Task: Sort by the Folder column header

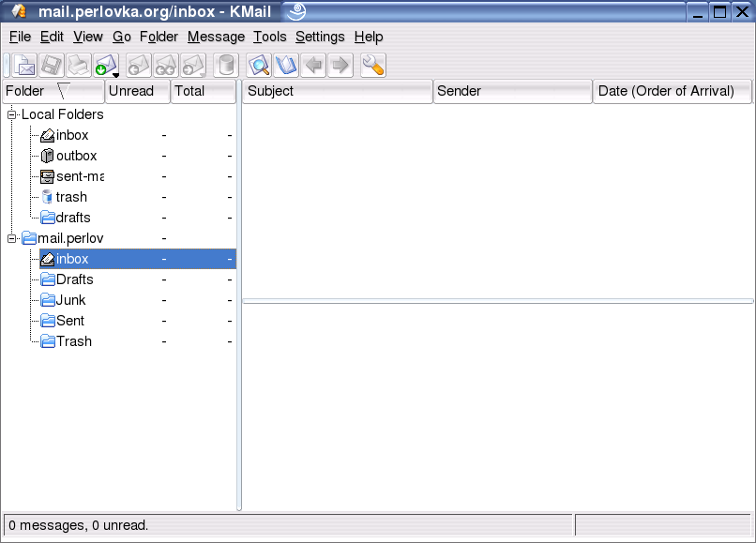Action: click(53, 91)
